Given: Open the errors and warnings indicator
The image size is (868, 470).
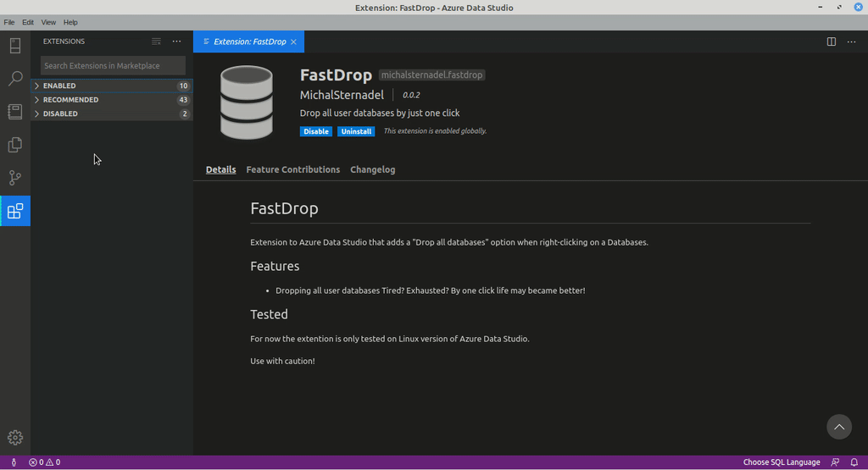Looking at the screenshot, I should point(44,462).
